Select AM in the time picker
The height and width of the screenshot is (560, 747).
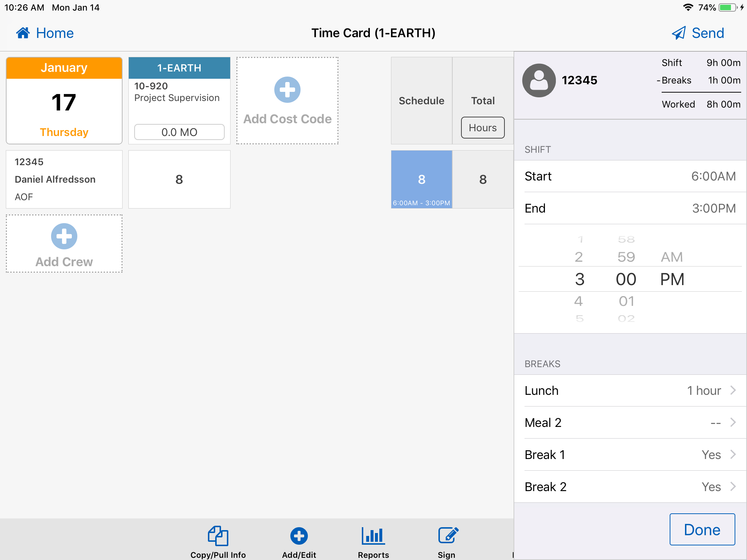coord(671,257)
